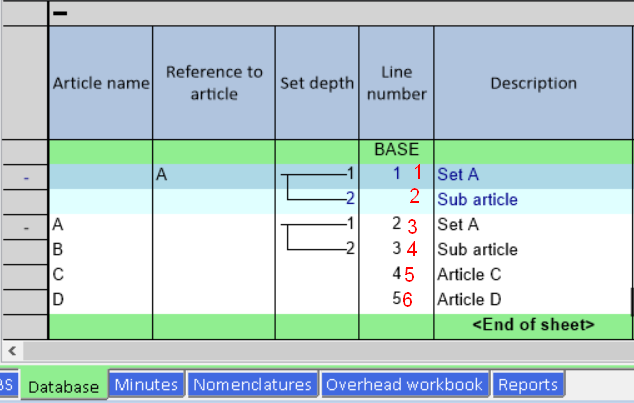
Task: Select the Set depth column header
Action: [316, 84]
